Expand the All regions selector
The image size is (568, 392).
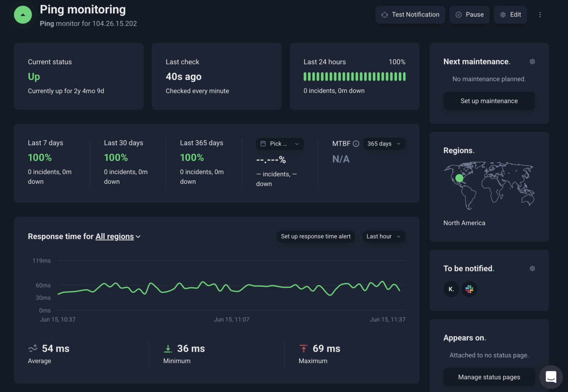pos(118,237)
